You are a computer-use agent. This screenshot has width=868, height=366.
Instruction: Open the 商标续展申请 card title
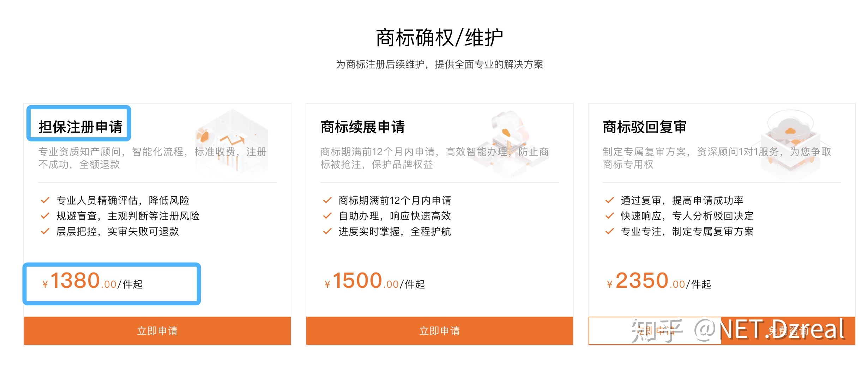coord(363,127)
